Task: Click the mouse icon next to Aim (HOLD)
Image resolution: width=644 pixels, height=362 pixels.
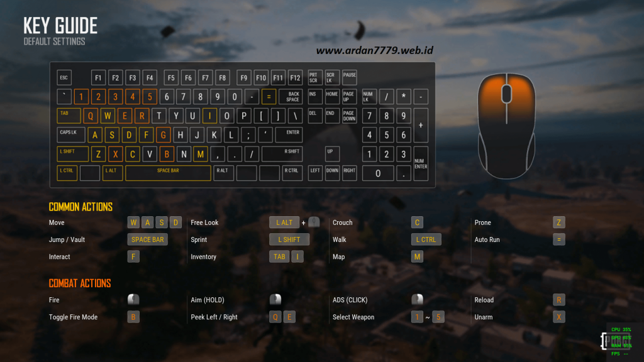Action: tap(275, 300)
